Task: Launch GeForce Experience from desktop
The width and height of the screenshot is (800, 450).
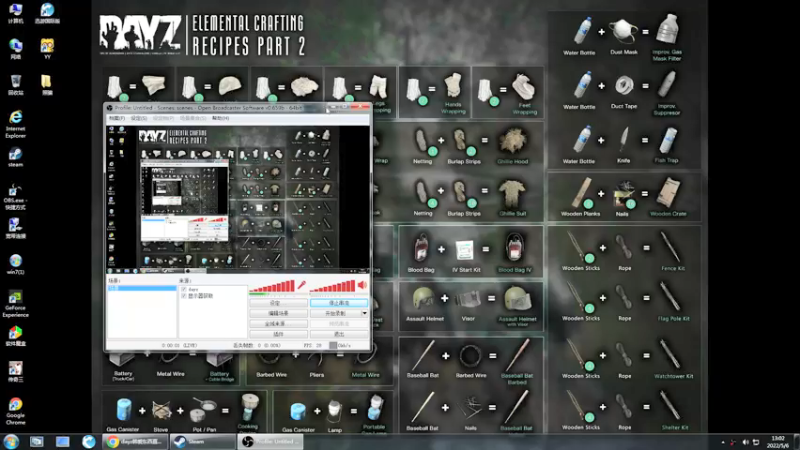Action: (15, 304)
